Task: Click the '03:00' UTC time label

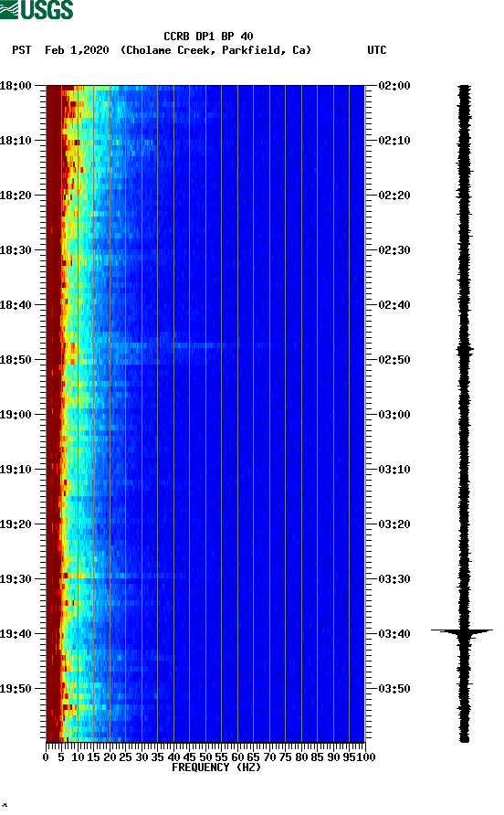Action: (394, 415)
